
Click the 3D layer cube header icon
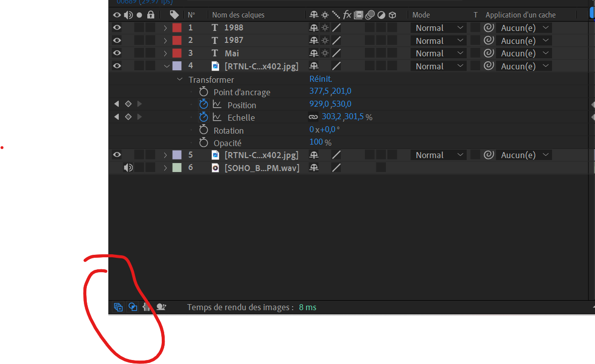[392, 15]
